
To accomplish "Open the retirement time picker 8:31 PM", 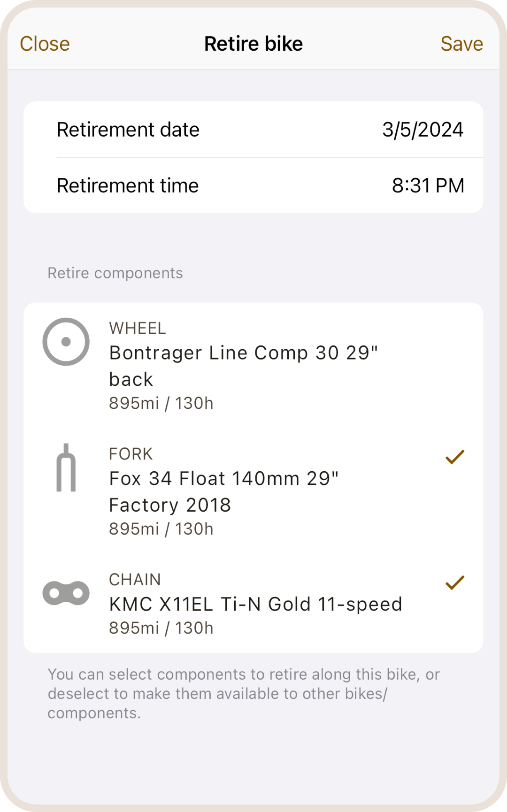I will [x=428, y=186].
